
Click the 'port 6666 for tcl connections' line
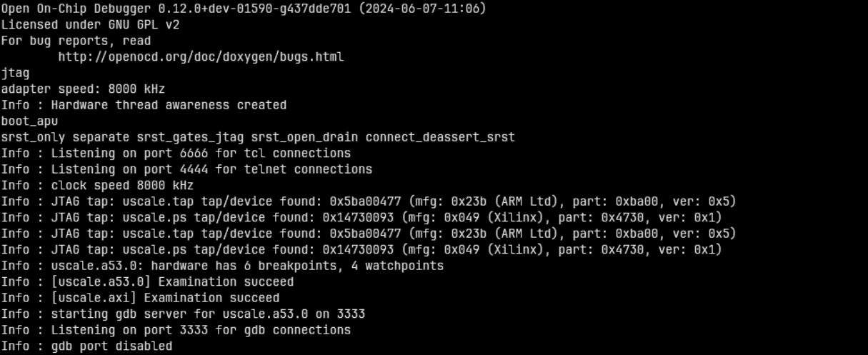pyautogui.click(x=176, y=154)
